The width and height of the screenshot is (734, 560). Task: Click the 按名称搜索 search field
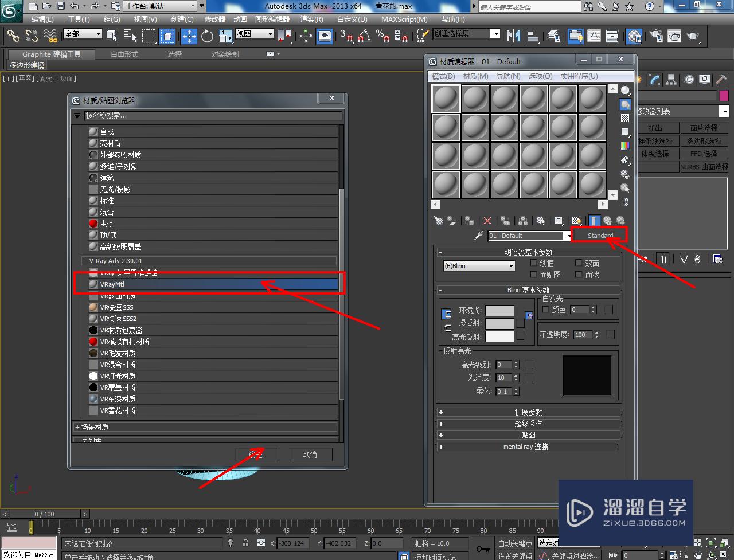[213, 115]
